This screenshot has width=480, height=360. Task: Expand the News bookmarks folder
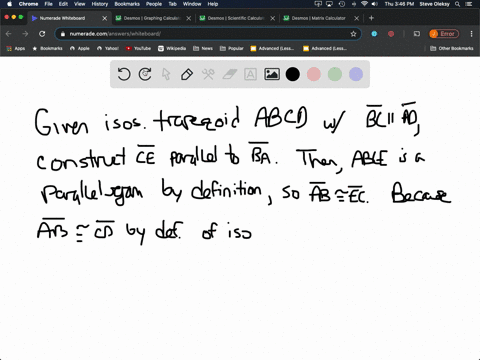[x=203, y=48]
